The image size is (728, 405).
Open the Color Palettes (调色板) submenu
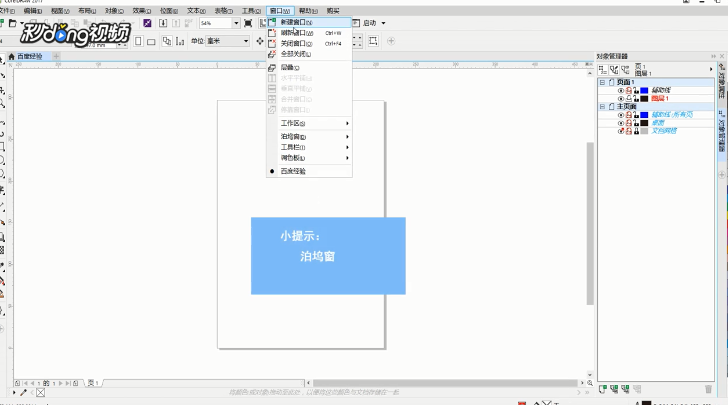[x=309, y=158]
